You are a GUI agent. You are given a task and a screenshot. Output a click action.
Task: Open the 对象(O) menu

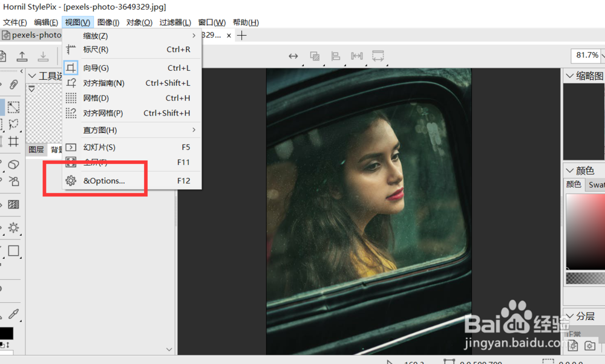tap(139, 22)
